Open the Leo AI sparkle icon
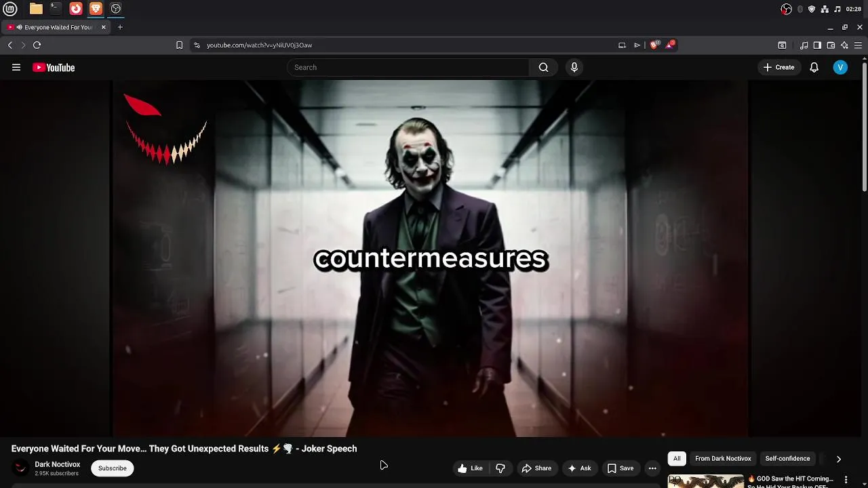Image resolution: width=868 pixels, height=488 pixels. (844, 45)
